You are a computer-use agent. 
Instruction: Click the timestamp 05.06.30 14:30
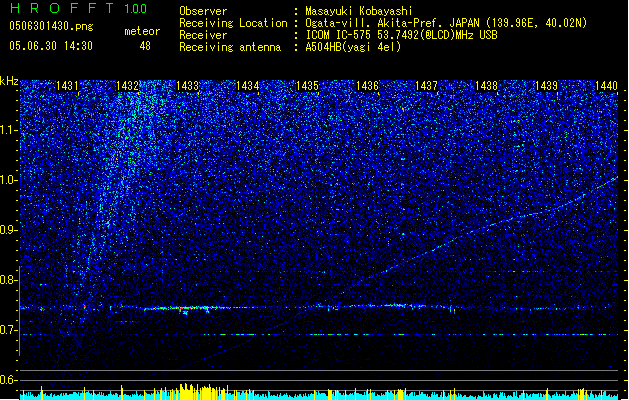51,46
